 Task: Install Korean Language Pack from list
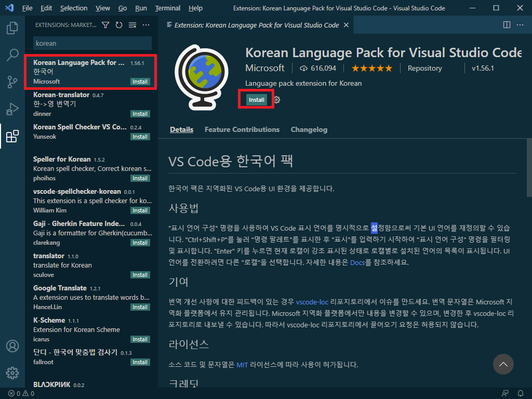tap(140, 82)
